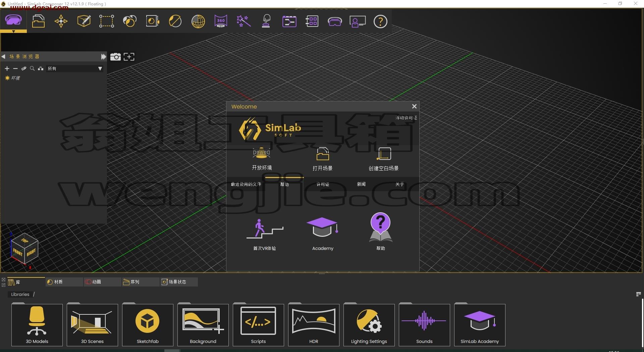
Task: Collapse scene browser with the left arrow
Action: [x=3, y=56]
